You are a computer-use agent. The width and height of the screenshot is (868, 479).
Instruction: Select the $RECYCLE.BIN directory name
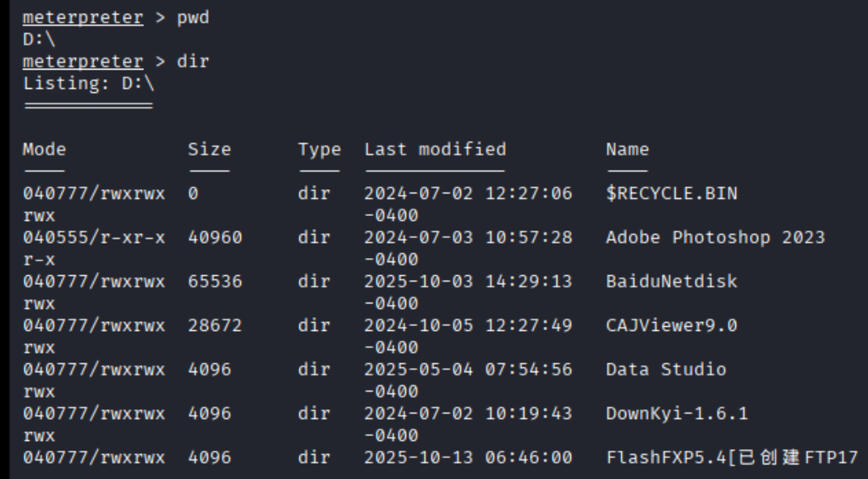click(x=671, y=193)
